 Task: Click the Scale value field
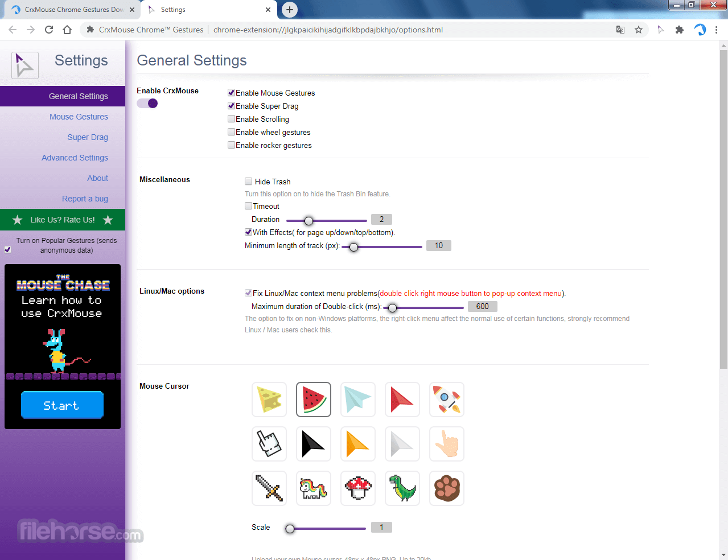tap(381, 527)
